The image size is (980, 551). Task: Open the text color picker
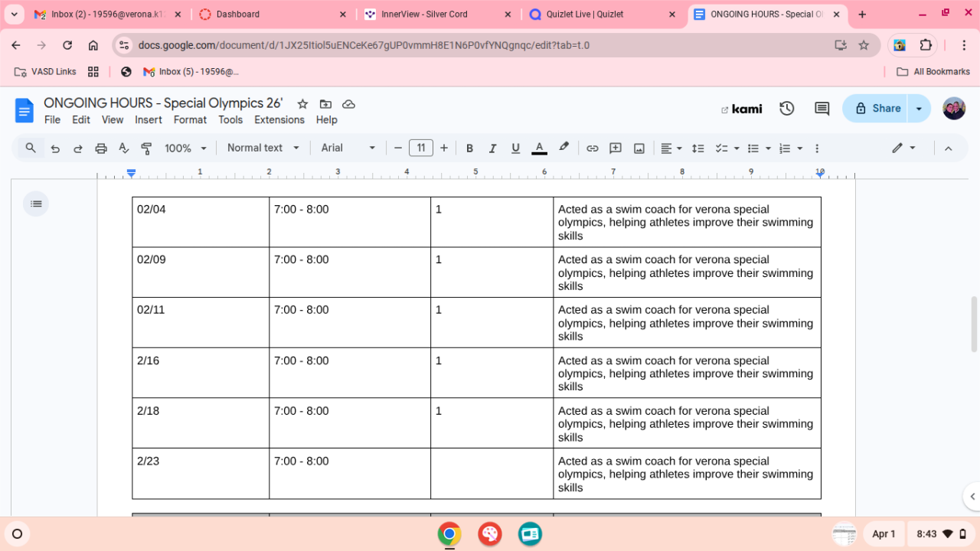[x=539, y=148]
